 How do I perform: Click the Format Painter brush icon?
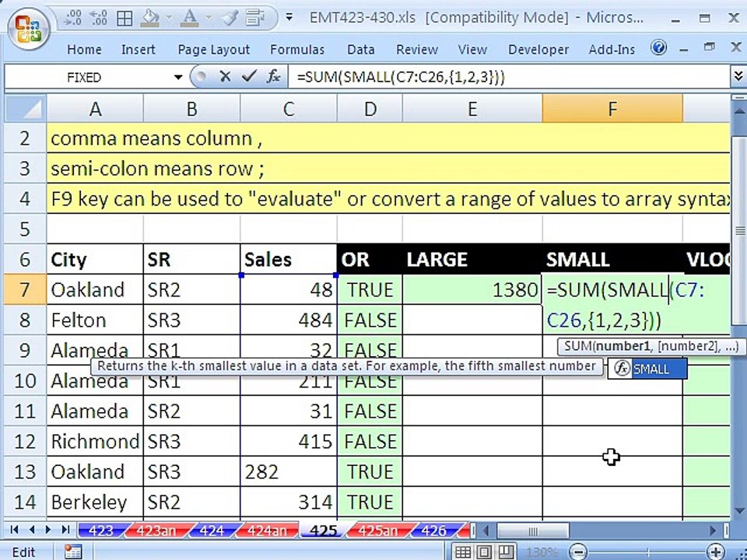[x=230, y=18]
